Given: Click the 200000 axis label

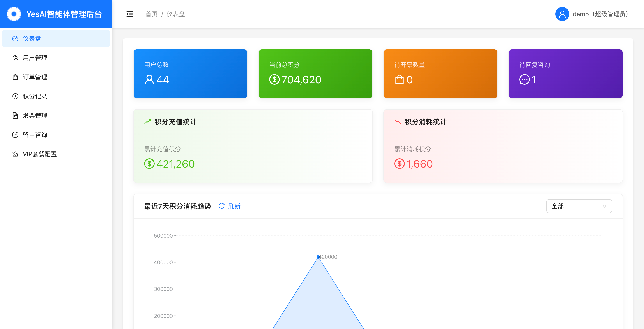Looking at the screenshot, I should [x=163, y=316].
